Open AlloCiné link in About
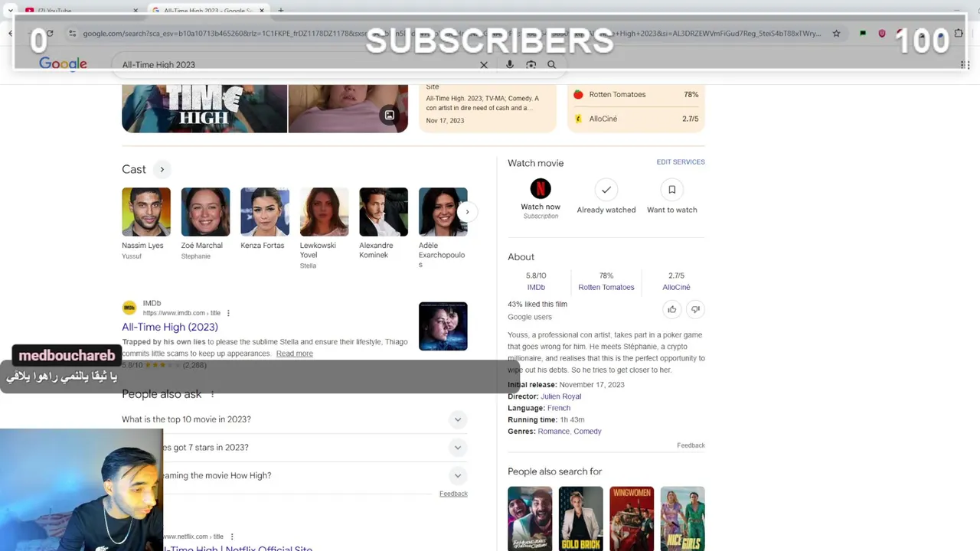Image resolution: width=980 pixels, height=551 pixels. coord(676,288)
